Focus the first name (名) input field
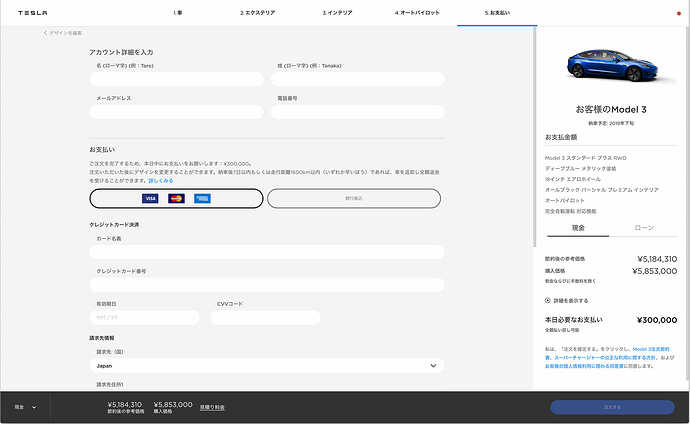The height and width of the screenshot is (424, 690). point(176,79)
